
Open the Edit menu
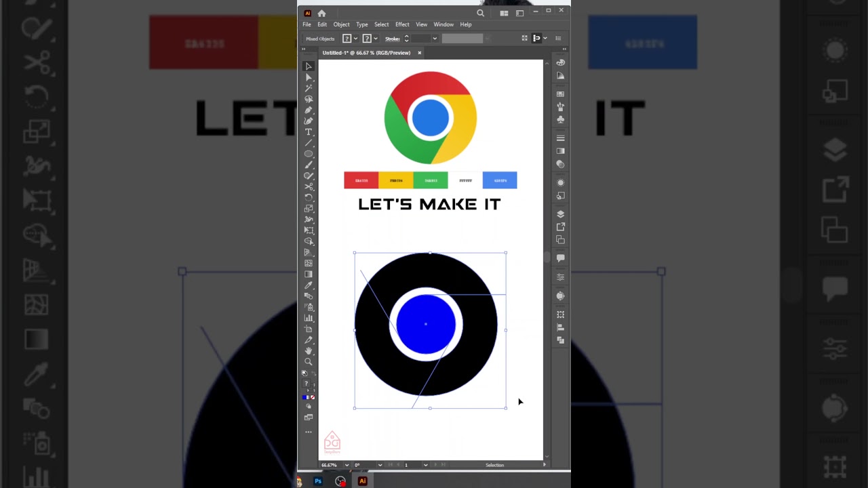[322, 24]
